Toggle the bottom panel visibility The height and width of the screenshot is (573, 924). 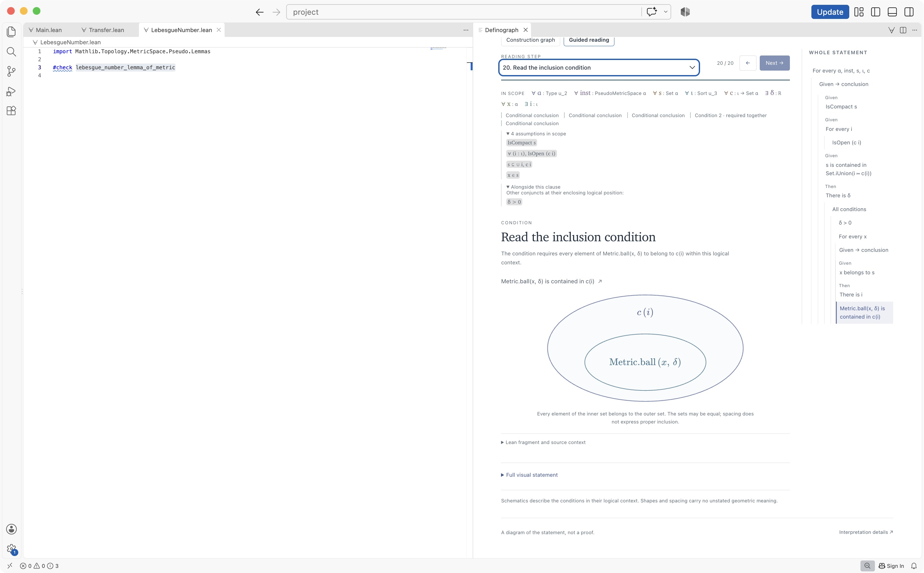pos(892,12)
